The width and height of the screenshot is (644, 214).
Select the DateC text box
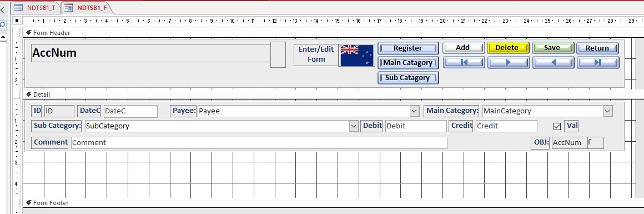[x=130, y=111]
